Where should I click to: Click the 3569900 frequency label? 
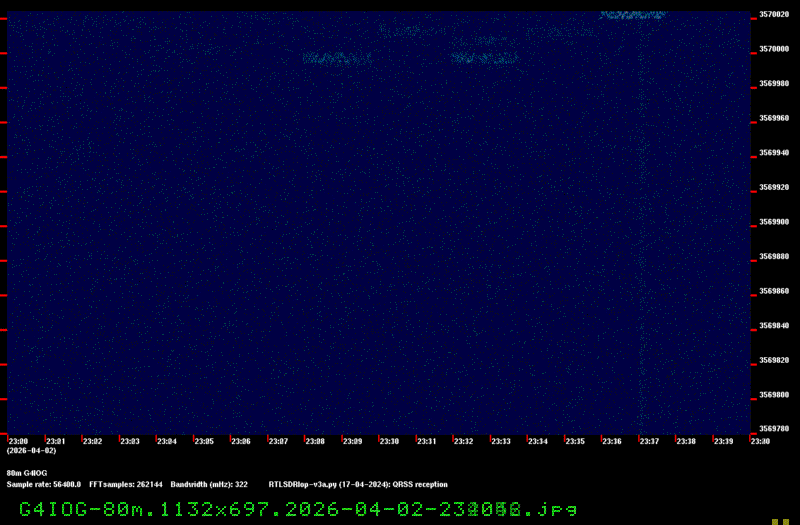[x=774, y=222]
